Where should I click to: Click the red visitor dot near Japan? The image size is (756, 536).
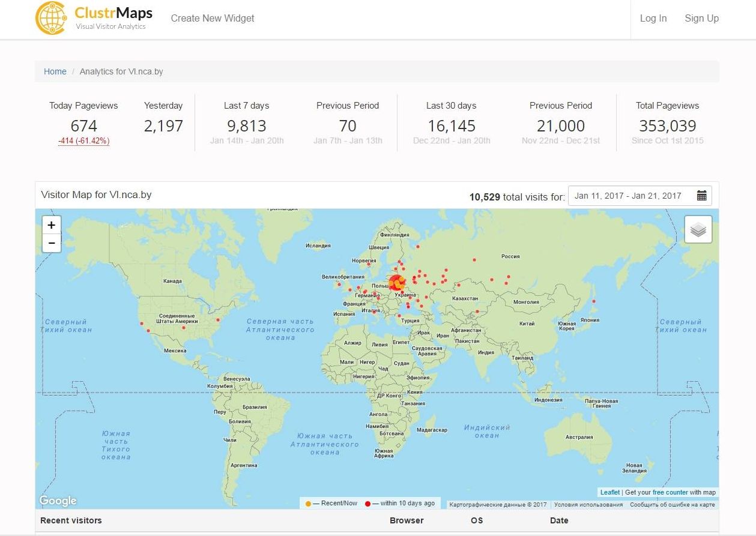click(x=594, y=301)
